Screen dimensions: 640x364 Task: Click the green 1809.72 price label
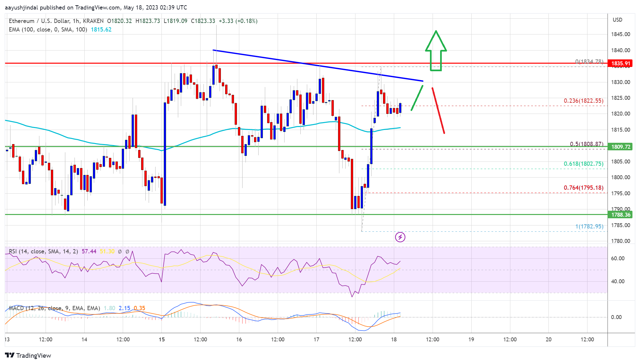coord(621,147)
